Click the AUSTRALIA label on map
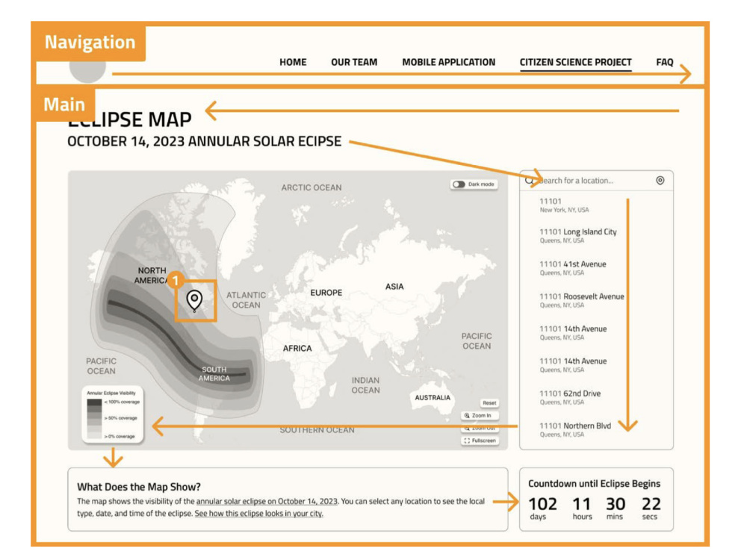Screen dimensions: 747x560 [433, 398]
